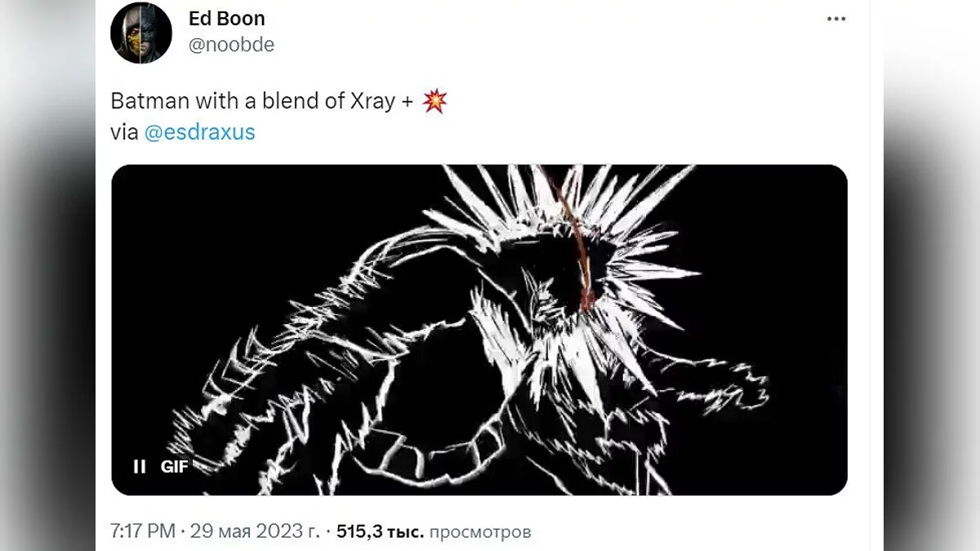
Task: Open the 7:17 PM timestamp link
Action: tap(142, 532)
